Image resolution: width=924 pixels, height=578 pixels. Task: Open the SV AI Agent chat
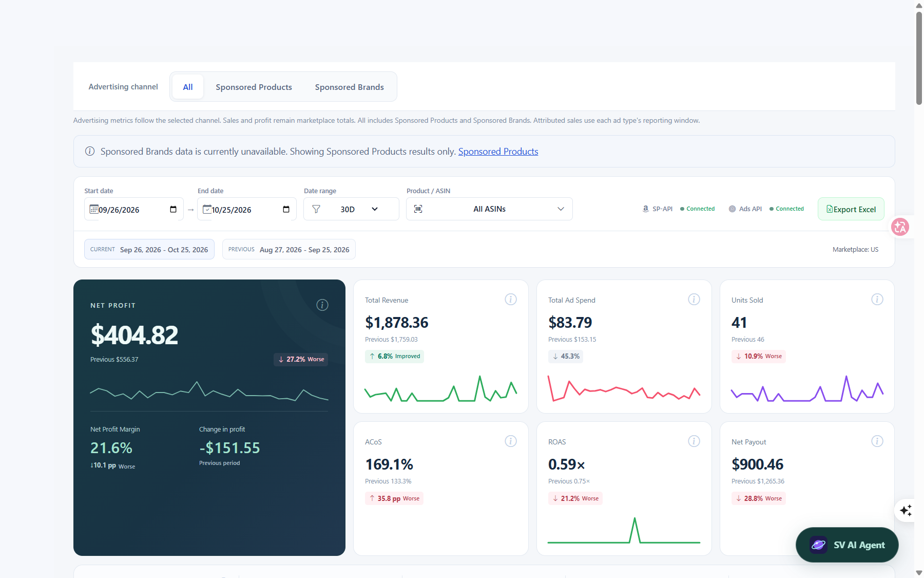(847, 545)
